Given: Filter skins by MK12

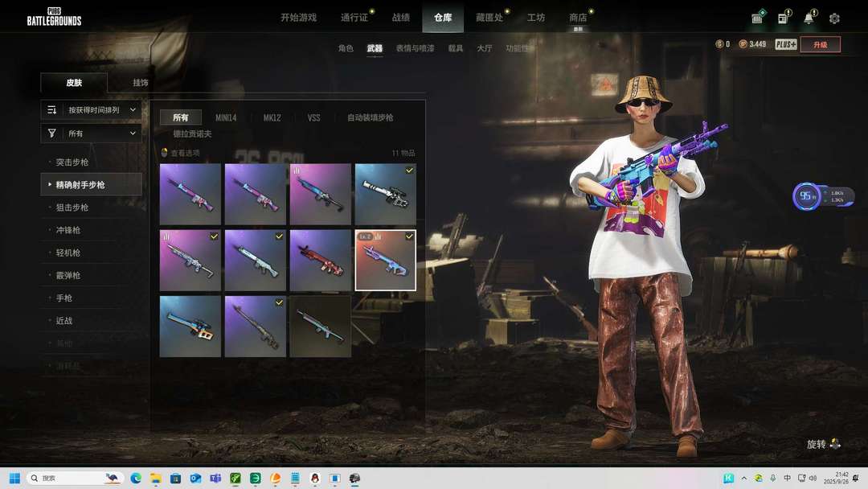Looking at the screenshot, I should point(272,117).
